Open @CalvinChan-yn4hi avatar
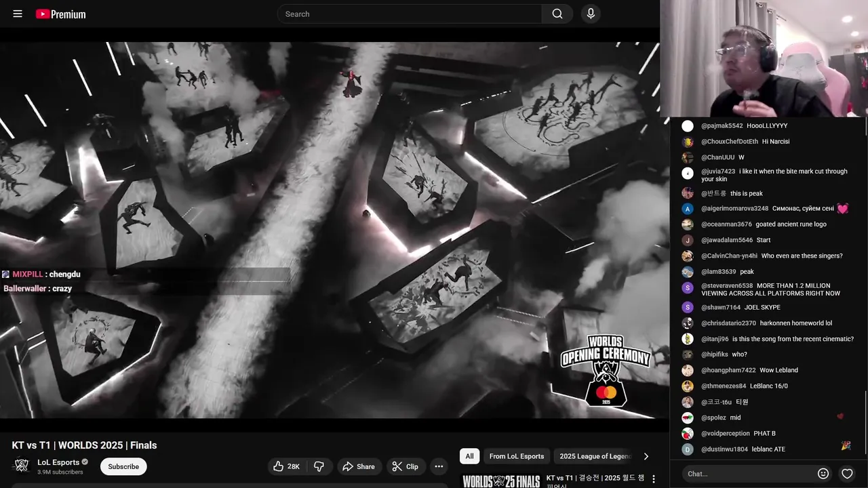Image resolution: width=868 pixels, height=488 pixels. pyautogui.click(x=688, y=256)
